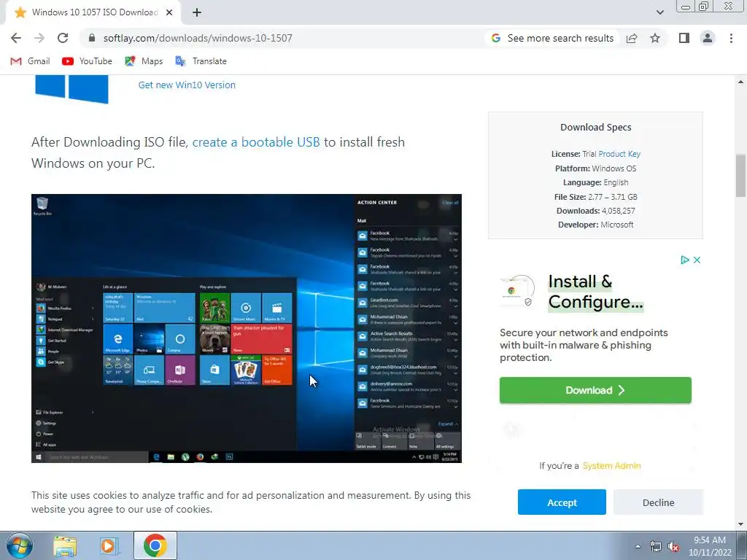Click the scrollbar up arrow
The width and height of the screenshot is (747, 560).
[x=740, y=82]
